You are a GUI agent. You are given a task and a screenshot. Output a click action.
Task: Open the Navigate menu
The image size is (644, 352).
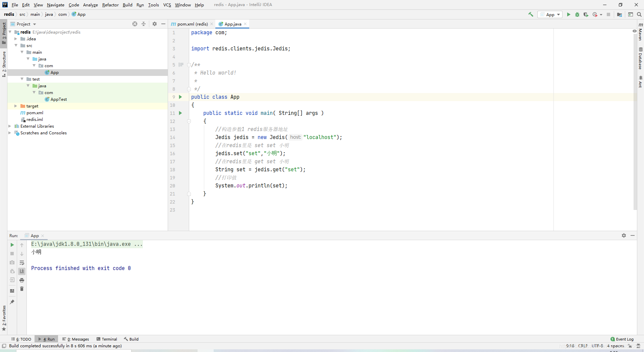click(x=56, y=5)
